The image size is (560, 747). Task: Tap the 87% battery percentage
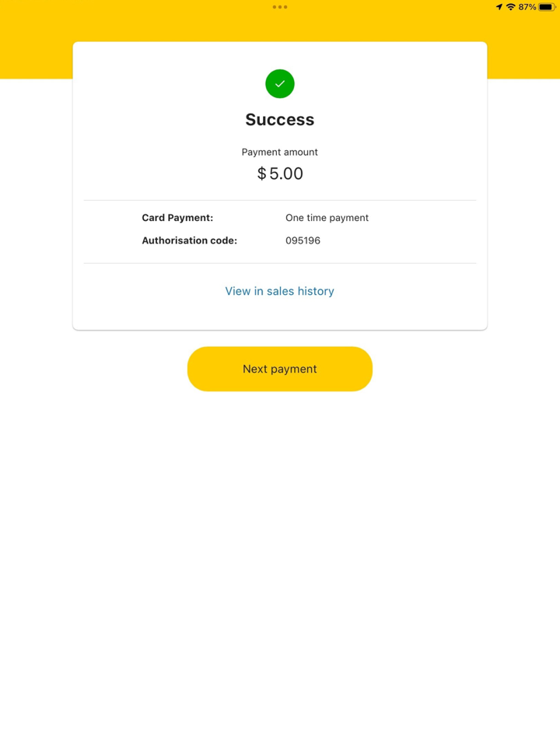[x=527, y=7]
